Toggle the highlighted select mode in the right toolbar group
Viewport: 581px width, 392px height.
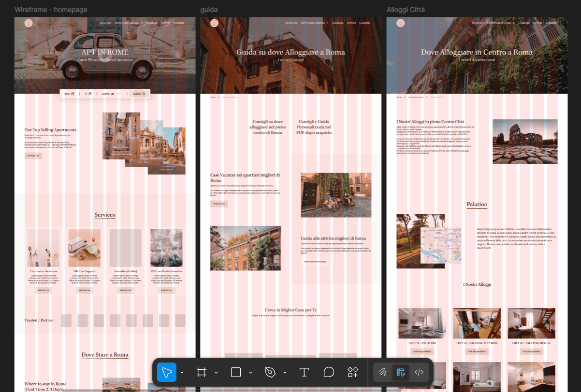(401, 372)
